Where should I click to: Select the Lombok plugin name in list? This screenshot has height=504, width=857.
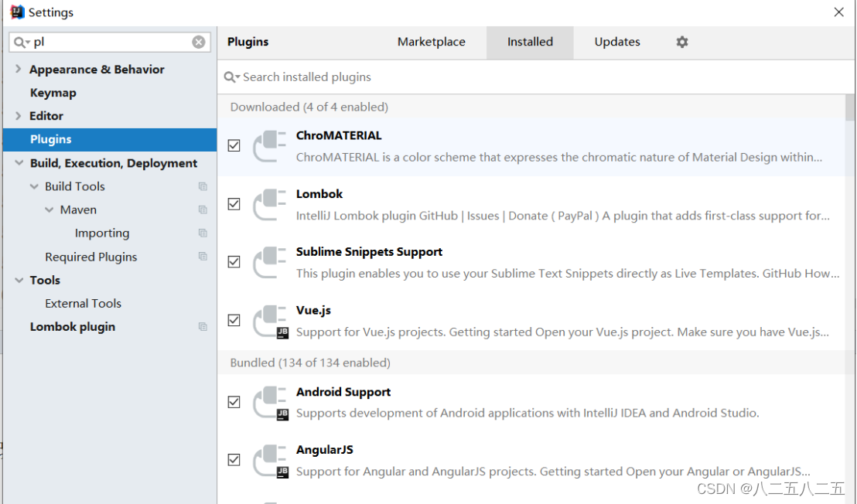tap(319, 194)
